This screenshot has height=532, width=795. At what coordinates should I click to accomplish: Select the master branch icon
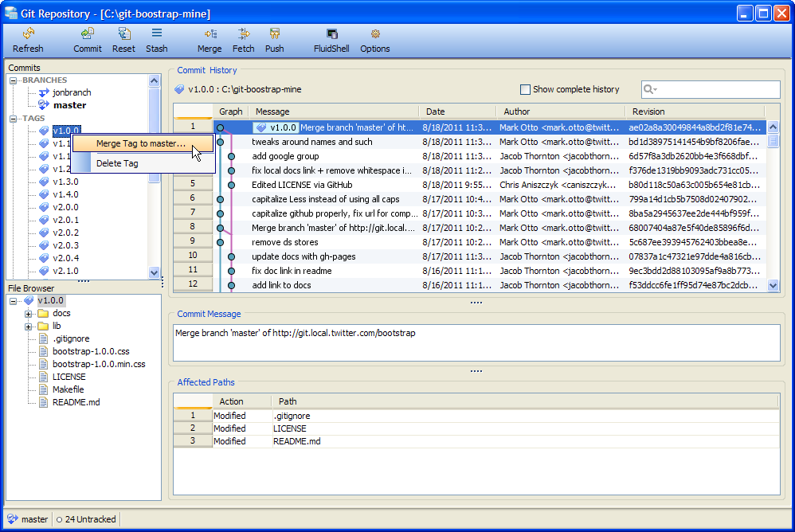click(x=44, y=105)
